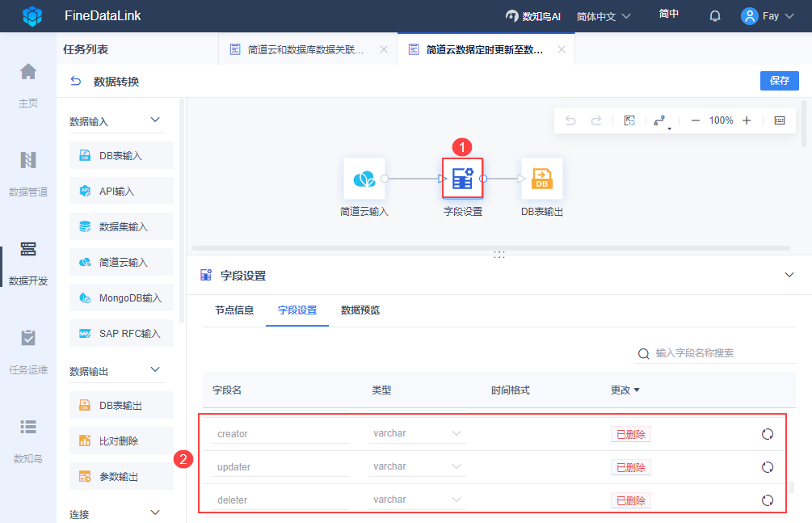This screenshot has height=523, width=812.
Task: Open the notification bell
Action: (x=715, y=16)
